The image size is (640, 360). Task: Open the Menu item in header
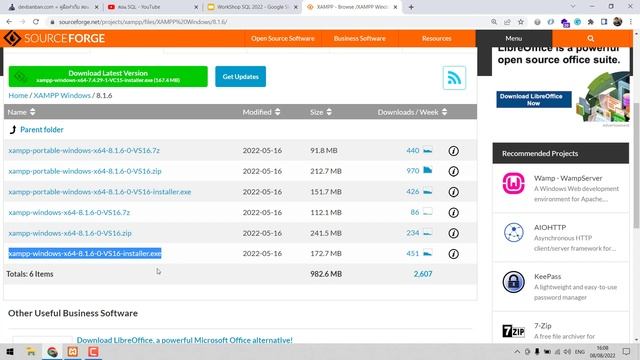(513, 38)
